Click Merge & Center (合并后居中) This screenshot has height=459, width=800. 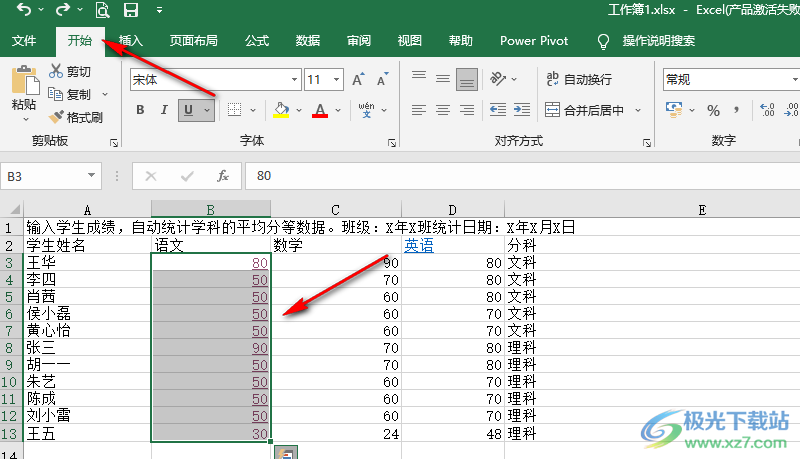coord(584,110)
